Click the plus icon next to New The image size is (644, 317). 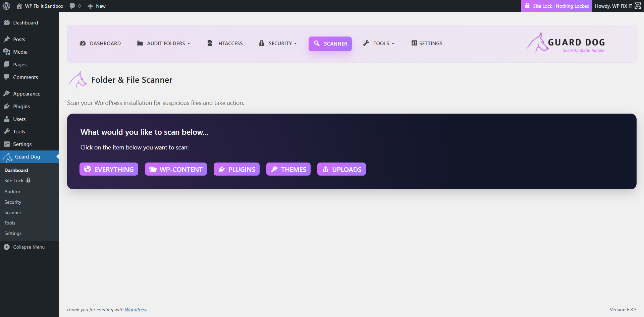(x=90, y=6)
